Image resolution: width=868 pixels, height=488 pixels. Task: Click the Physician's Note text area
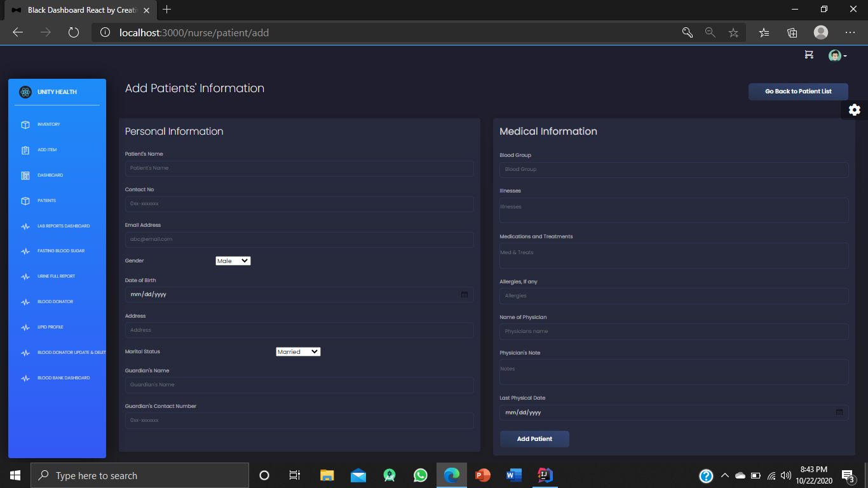pyautogui.click(x=674, y=372)
